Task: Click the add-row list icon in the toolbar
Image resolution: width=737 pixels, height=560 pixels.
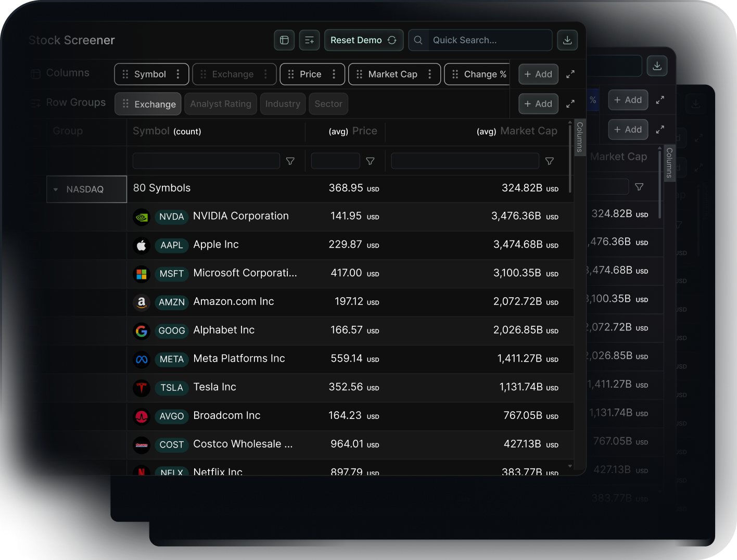Action: (309, 40)
